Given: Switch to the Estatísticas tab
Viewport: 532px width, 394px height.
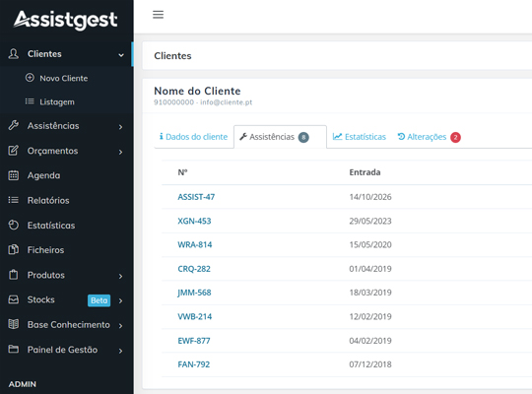Looking at the screenshot, I should (360, 137).
